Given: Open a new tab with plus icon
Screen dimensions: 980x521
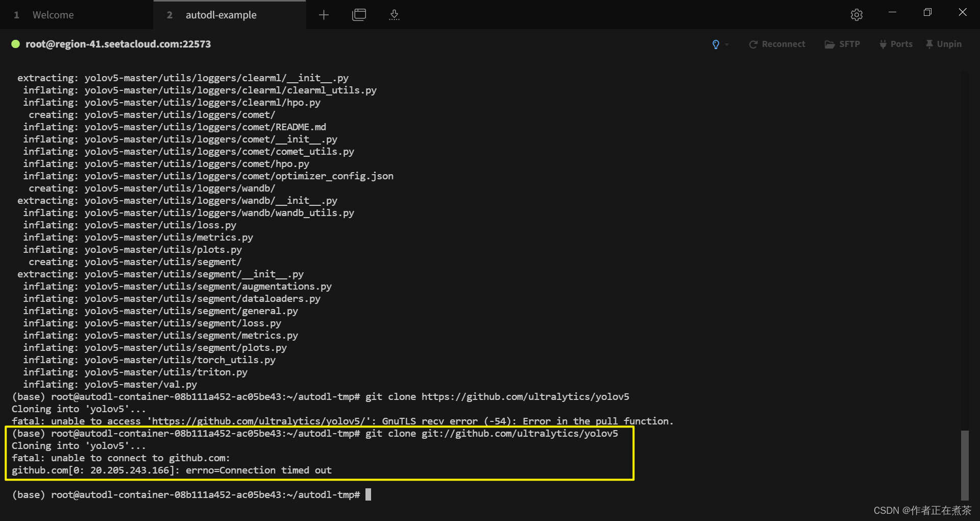Looking at the screenshot, I should click(x=324, y=15).
